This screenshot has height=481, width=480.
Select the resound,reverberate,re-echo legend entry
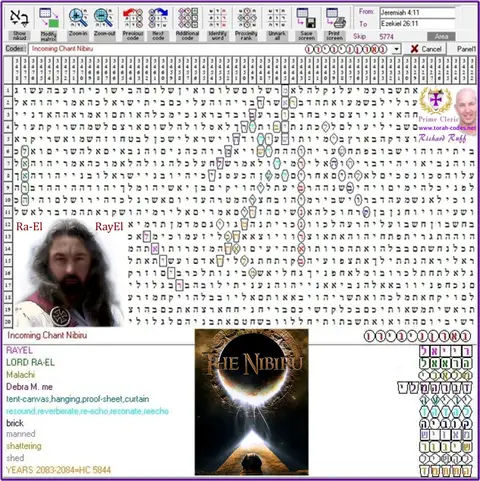coord(87,411)
